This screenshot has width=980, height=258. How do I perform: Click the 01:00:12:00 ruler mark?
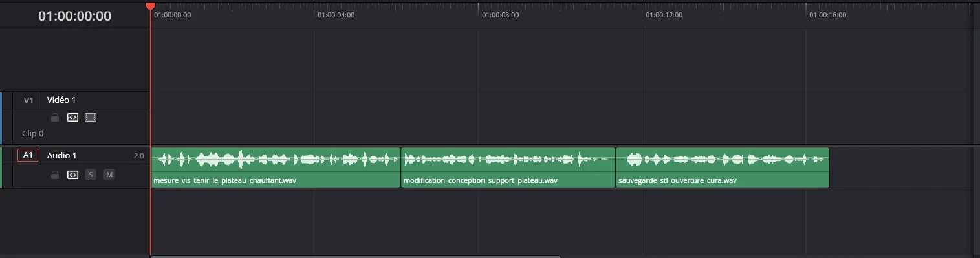664,15
